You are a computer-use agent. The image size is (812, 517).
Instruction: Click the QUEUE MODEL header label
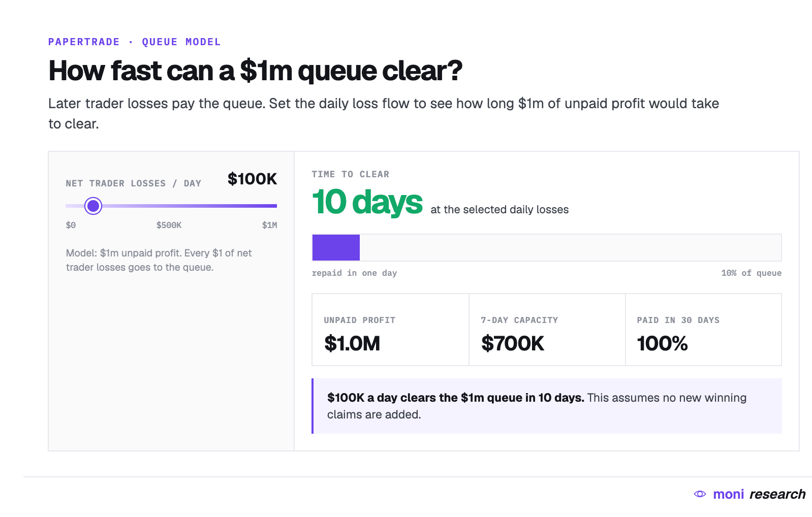pyautogui.click(x=181, y=42)
